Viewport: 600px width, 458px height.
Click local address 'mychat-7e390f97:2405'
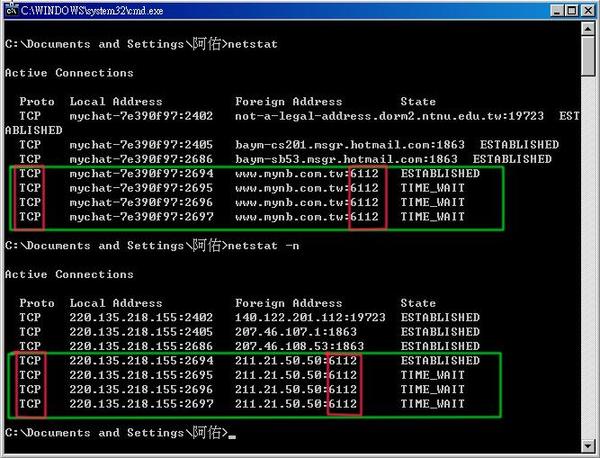[x=141, y=145]
